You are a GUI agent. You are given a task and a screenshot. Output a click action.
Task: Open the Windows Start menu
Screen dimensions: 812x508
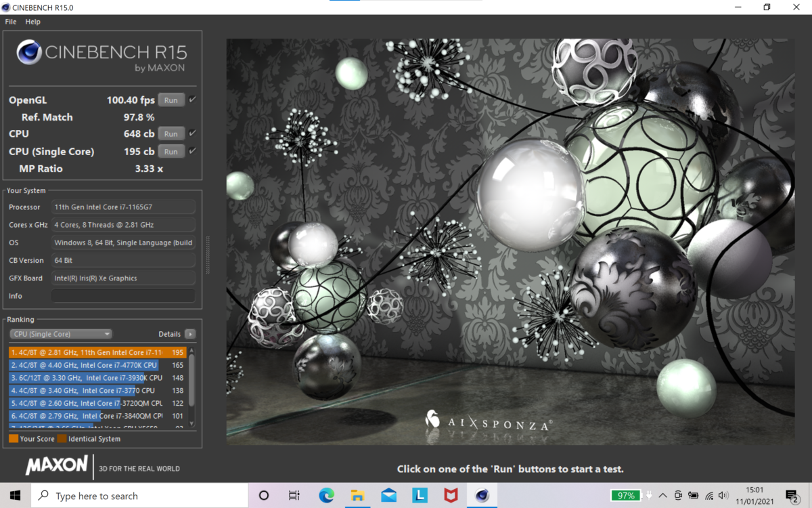15,496
